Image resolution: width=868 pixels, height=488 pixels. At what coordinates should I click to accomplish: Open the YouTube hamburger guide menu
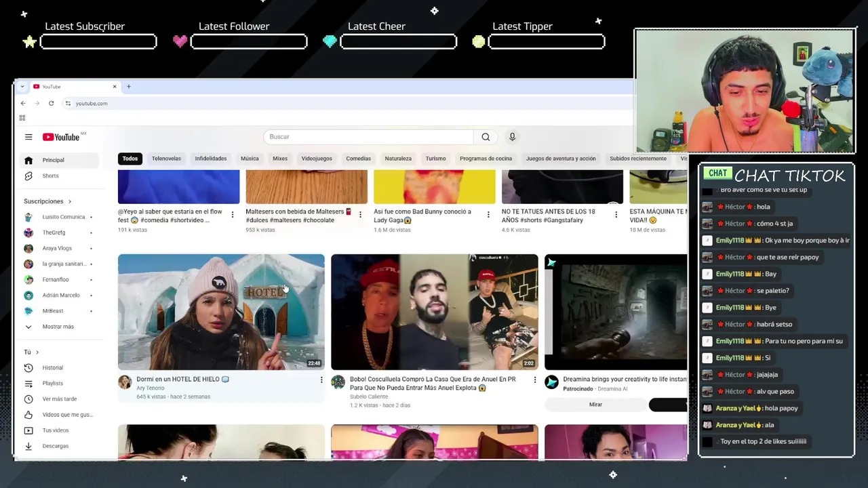28,137
